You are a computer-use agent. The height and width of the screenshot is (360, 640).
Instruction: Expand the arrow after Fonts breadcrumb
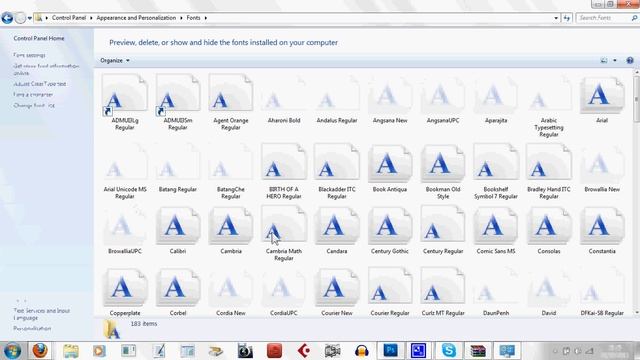(x=206, y=18)
